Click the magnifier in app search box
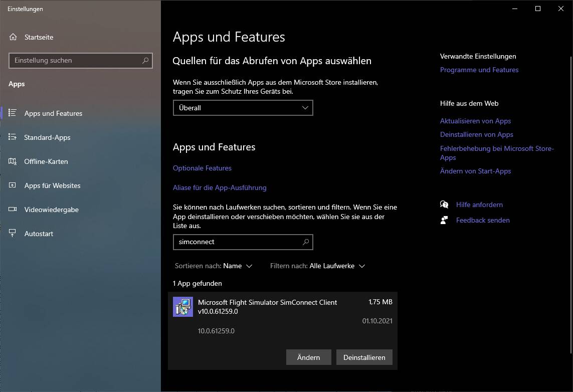The image size is (573, 392). point(306,242)
